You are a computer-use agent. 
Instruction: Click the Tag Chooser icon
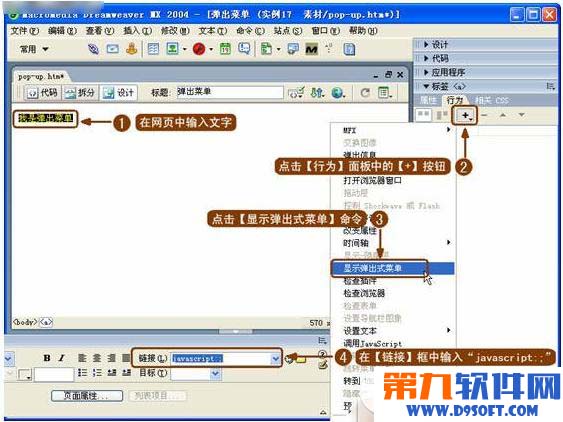click(293, 49)
